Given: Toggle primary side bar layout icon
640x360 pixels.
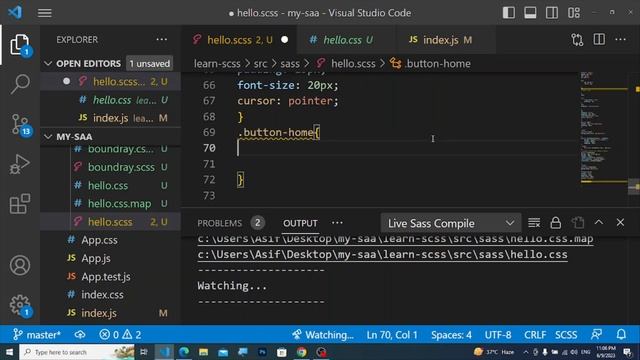Looking at the screenshot, I should tap(509, 13).
